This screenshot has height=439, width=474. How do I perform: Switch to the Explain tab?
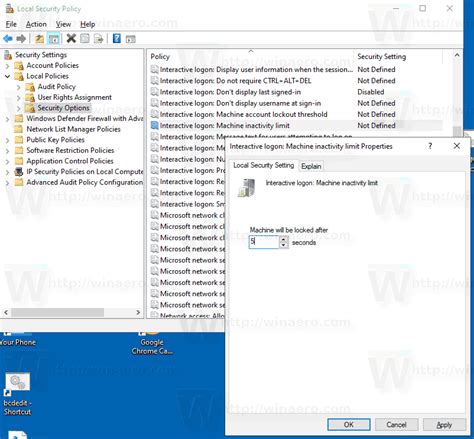coord(311,166)
